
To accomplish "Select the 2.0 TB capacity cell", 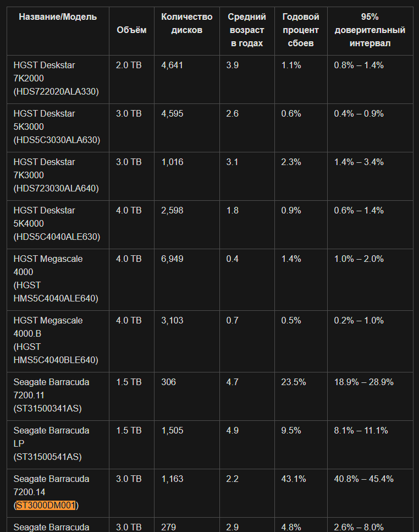I will pyautogui.click(x=129, y=65).
